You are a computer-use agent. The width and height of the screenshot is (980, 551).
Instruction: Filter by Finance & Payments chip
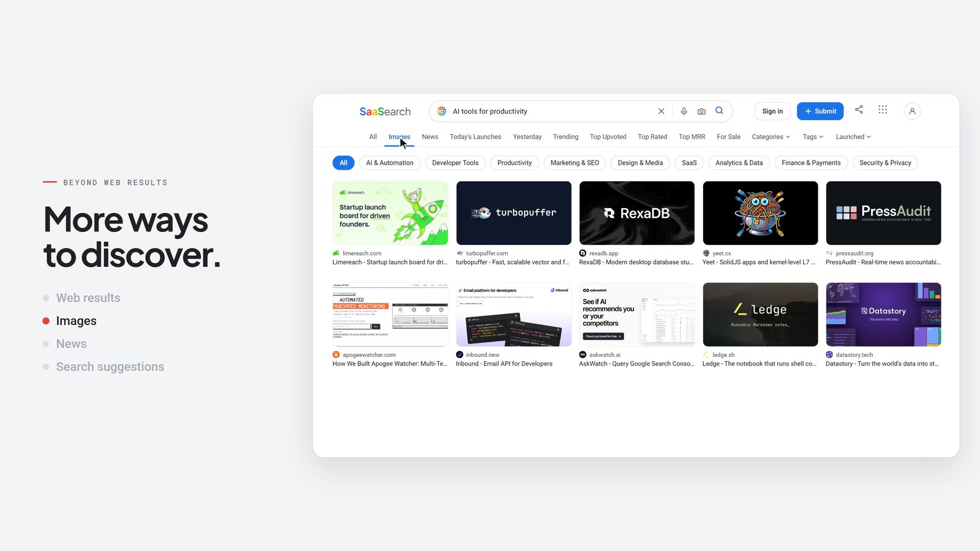(811, 163)
